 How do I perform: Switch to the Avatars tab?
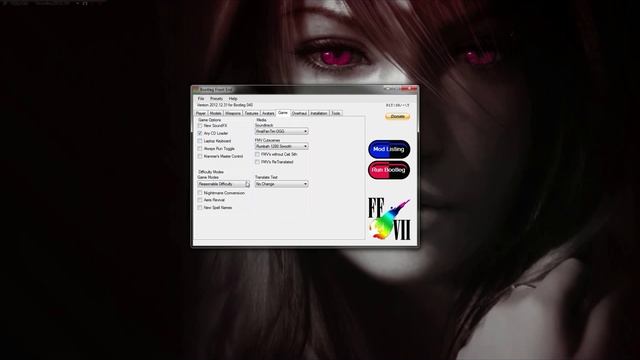268,113
